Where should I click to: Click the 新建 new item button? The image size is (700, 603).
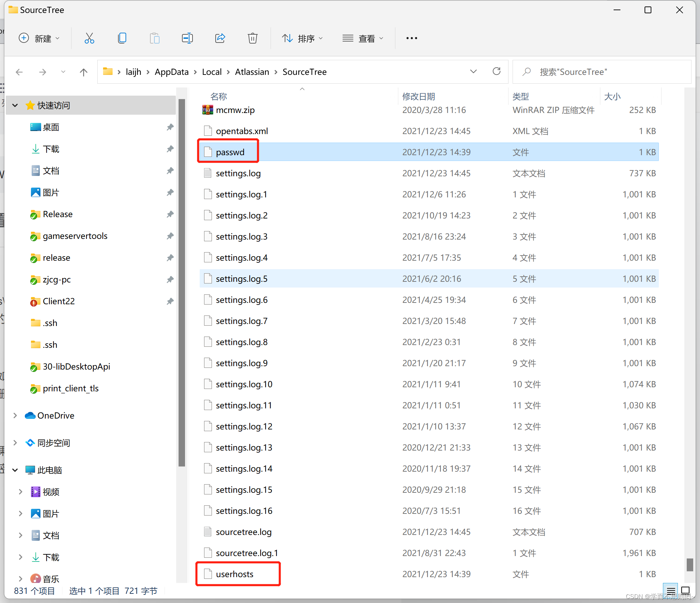pos(39,38)
